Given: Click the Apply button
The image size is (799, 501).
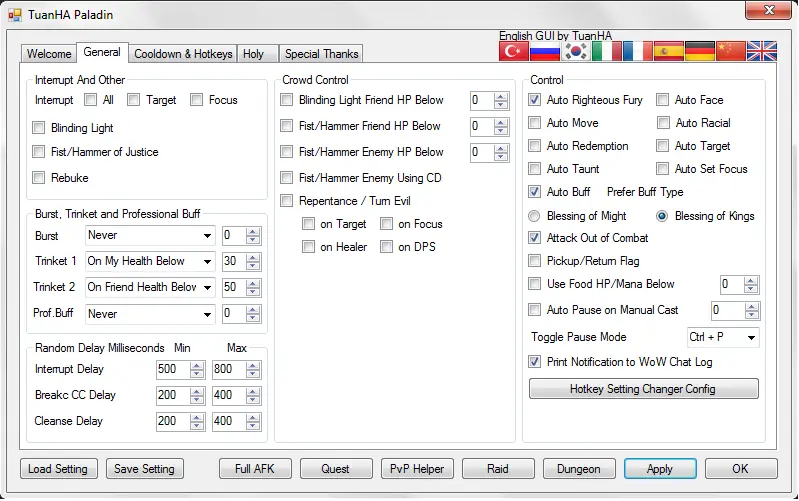Looking at the screenshot, I should (660, 469).
